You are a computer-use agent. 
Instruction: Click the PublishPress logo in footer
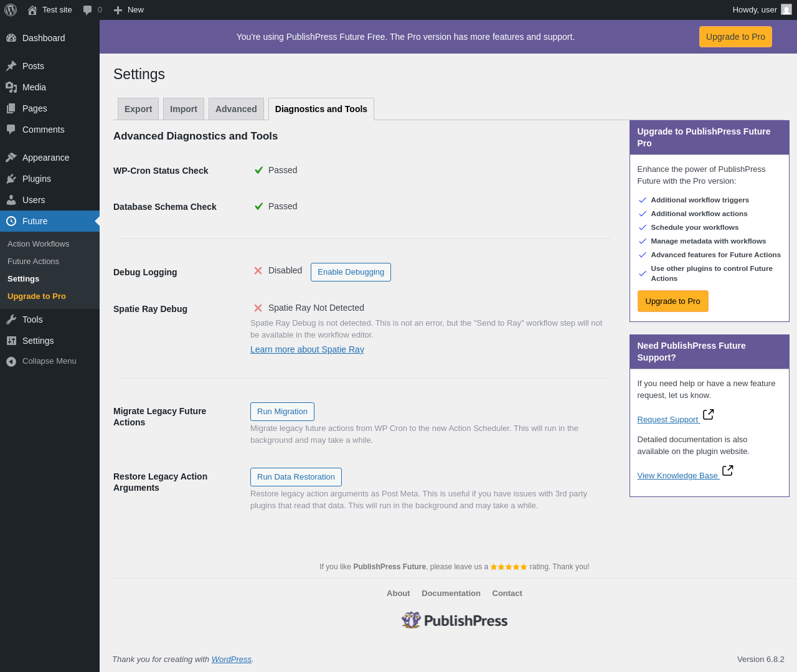pos(455,620)
